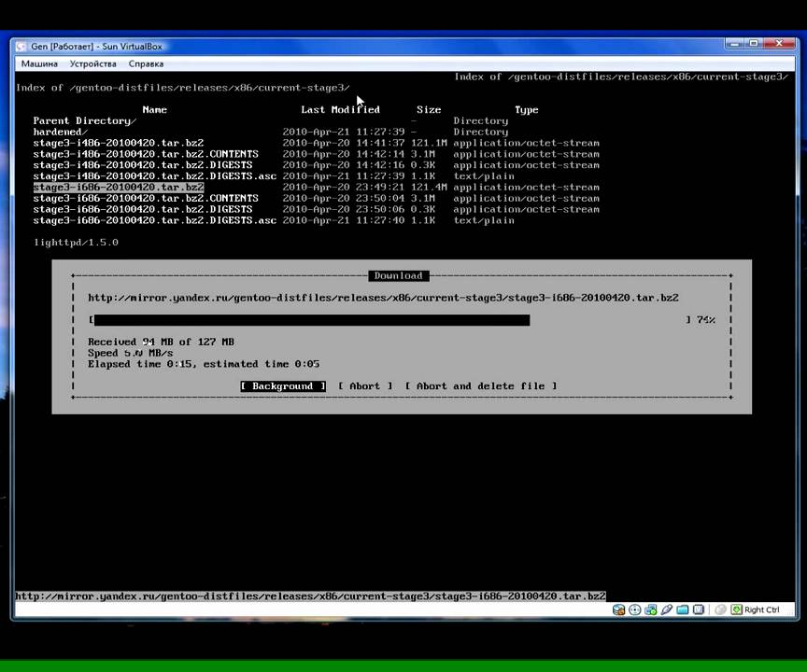Click the network adapter status icon
The height and width of the screenshot is (672, 807).
click(650, 609)
